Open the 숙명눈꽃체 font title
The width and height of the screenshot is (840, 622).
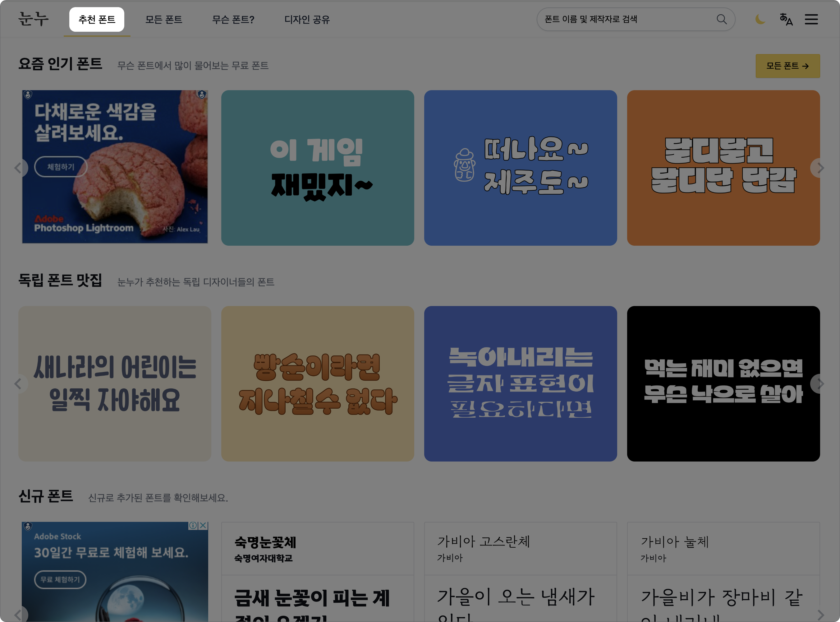point(265,543)
